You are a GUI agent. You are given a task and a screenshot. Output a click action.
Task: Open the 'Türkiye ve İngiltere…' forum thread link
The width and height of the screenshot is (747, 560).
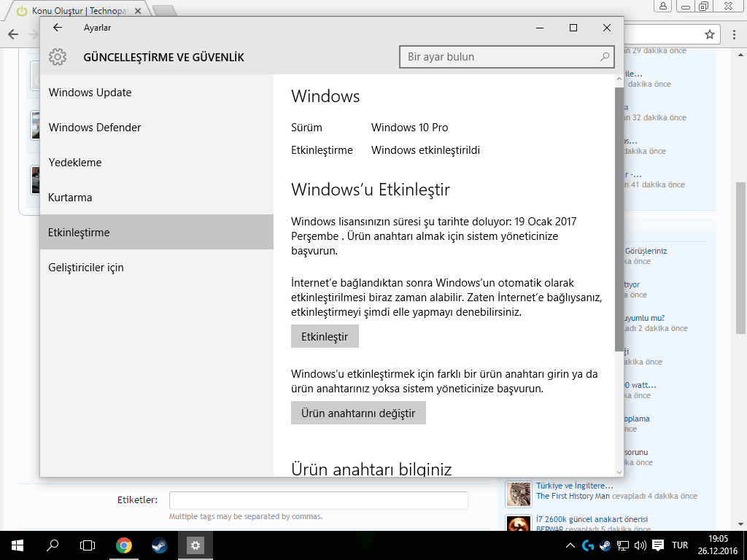point(574,486)
